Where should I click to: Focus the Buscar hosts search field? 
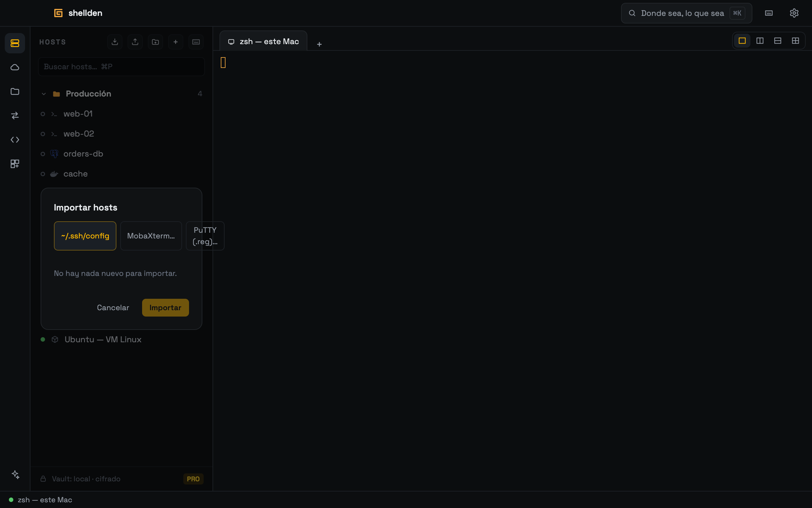121,67
